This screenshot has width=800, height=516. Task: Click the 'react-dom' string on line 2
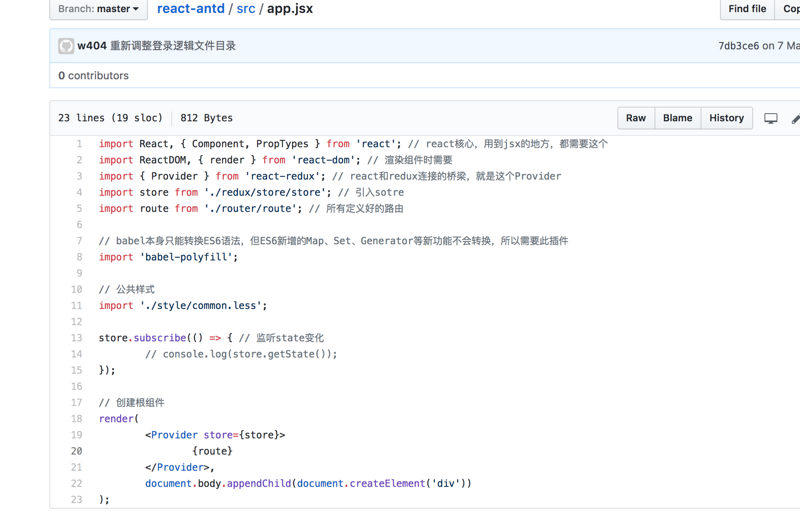tap(323, 160)
